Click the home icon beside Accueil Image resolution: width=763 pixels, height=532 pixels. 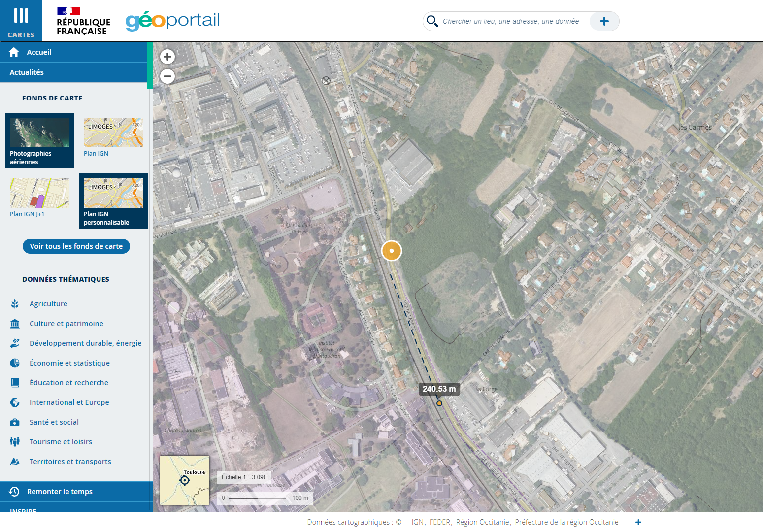[14, 52]
